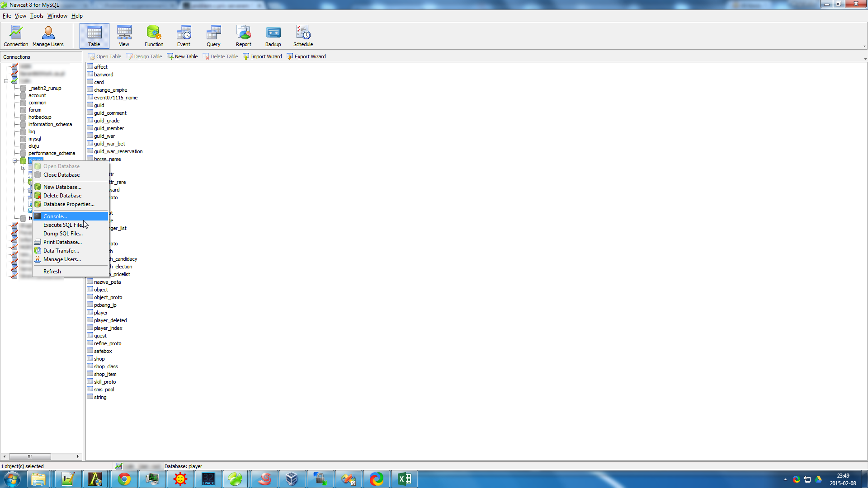Open the Help menu
The image size is (868, 488).
77,16
